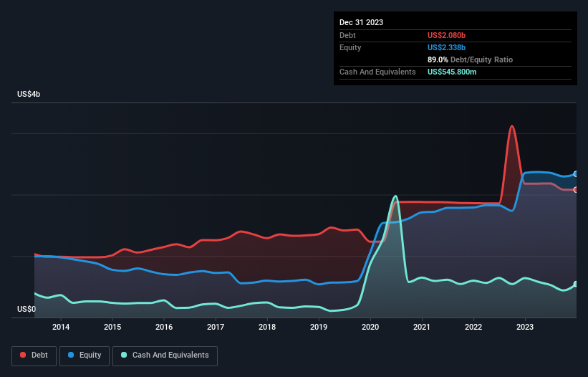Click the 2019 x-axis label
The height and width of the screenshot is (377, 588).
click(319, 327)
